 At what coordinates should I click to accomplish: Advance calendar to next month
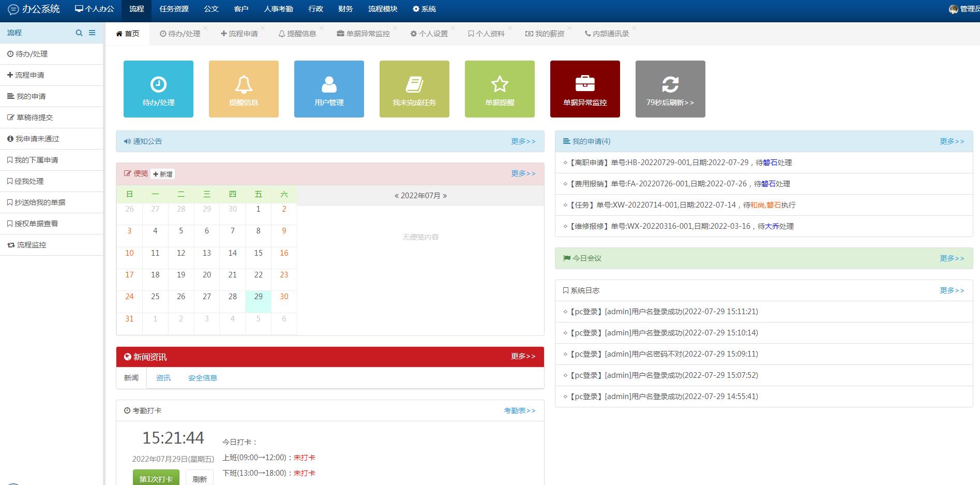(x=445, y=196)
